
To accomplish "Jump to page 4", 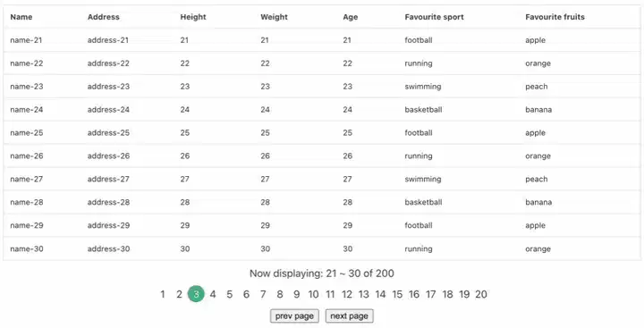I will tap(213, 294).
